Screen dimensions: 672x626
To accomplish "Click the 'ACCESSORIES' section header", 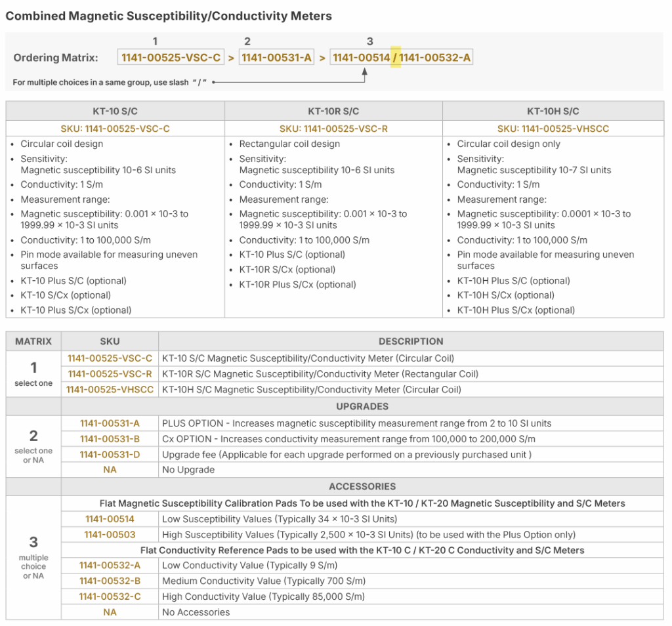I will [x=362, y=486].
